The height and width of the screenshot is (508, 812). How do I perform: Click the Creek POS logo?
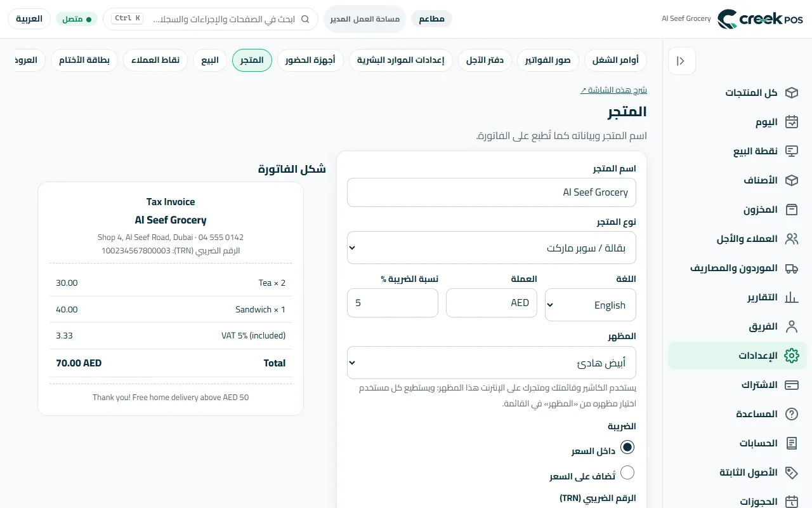761,19
